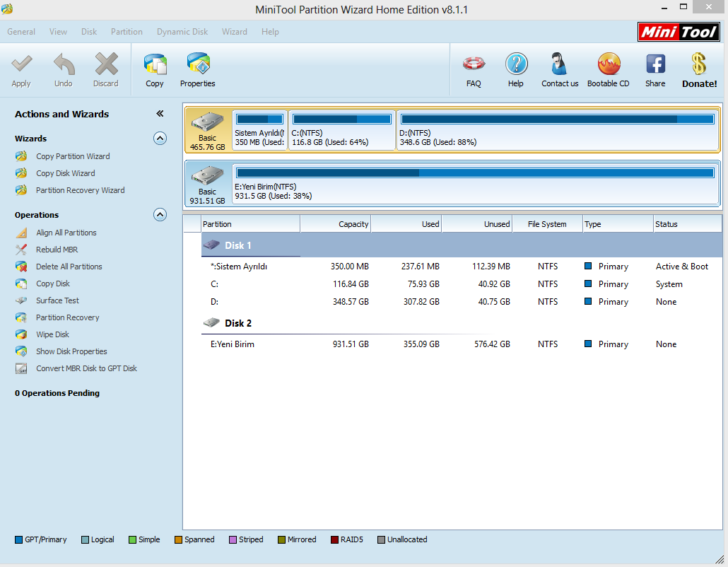The height and width of the screenshot is (567, 728).
Task: Open the Contact us icon
Action: point(560,66)
